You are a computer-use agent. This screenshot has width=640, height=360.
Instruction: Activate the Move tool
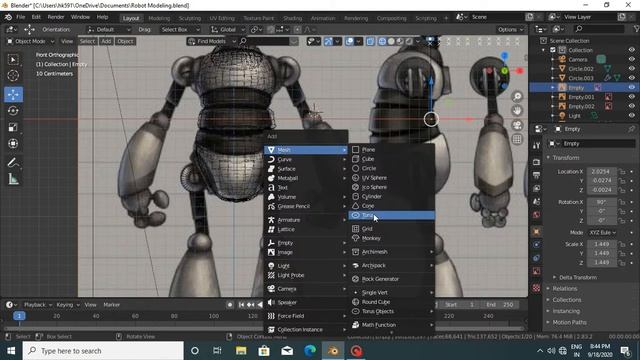pos(13,95)
